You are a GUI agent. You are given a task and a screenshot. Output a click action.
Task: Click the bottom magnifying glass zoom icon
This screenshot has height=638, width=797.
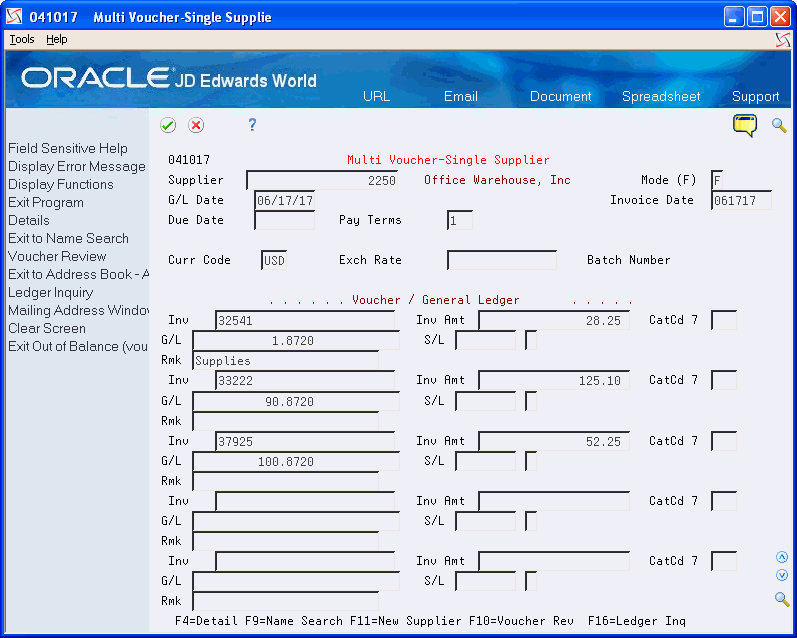[782, 599]
